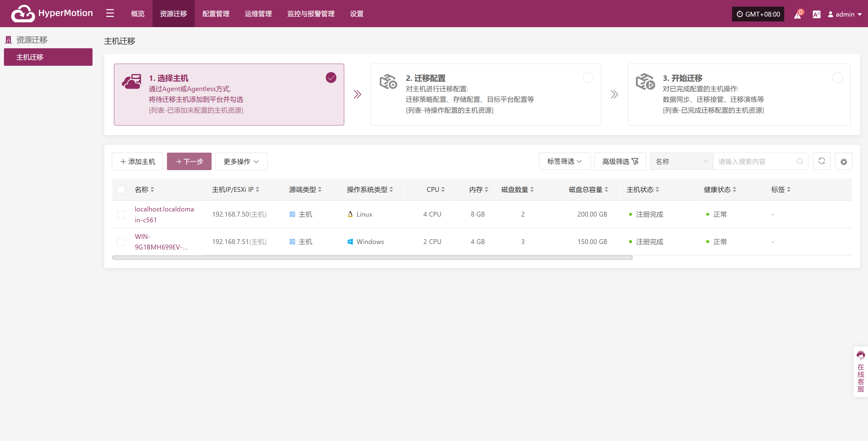Open the 概览 top menu

coord(137,14)
